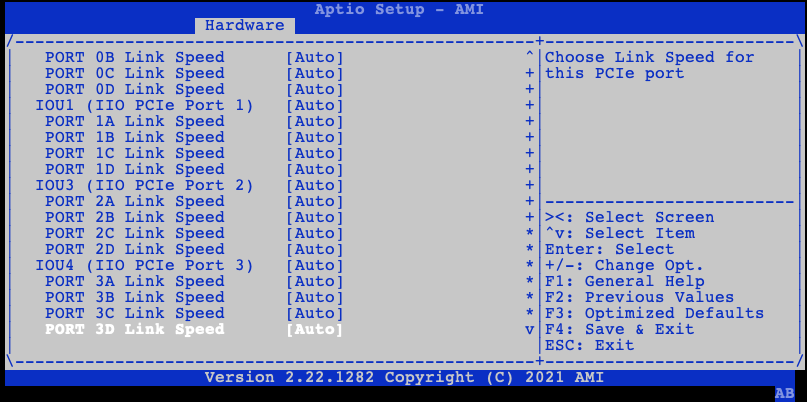The image size is (807, 402).
Task: Click the 'Choose Link Speed for' help text
Action: 650,57
